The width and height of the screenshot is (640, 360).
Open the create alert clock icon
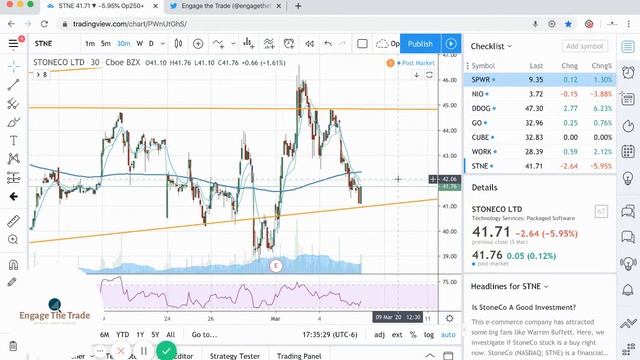[x=289, y=43]
